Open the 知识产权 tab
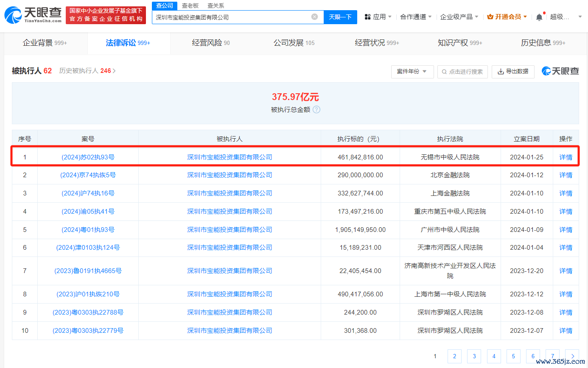Screen dimensions: 588x368 coord(460,43)
